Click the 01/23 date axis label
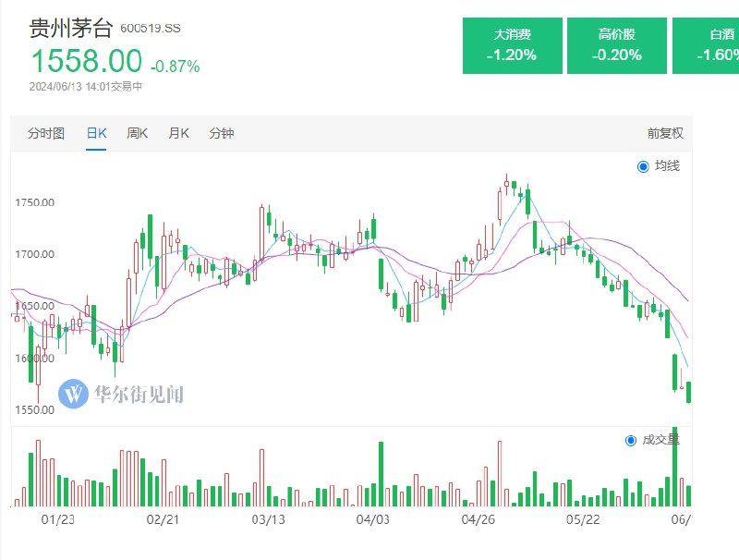This screenshot has height=560, width=739. coord(57,519)
